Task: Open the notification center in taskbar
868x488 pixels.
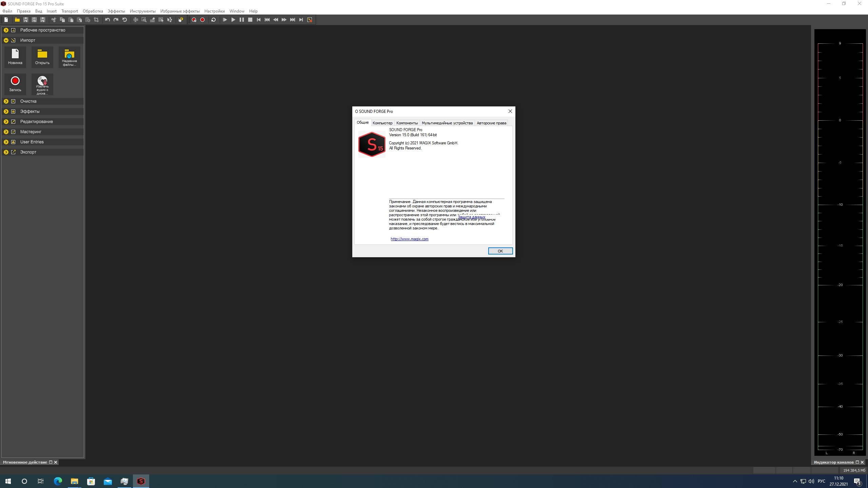Action: tap(857, 481)
